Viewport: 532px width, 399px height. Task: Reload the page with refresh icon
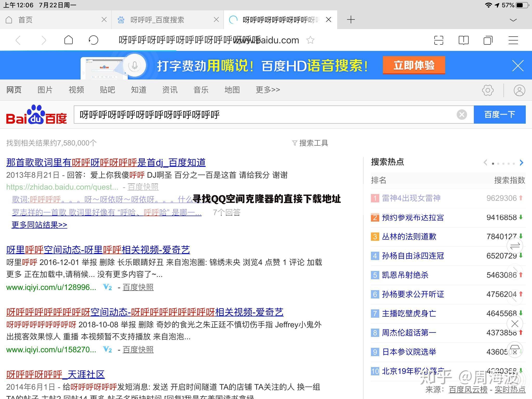coord(94,40)
